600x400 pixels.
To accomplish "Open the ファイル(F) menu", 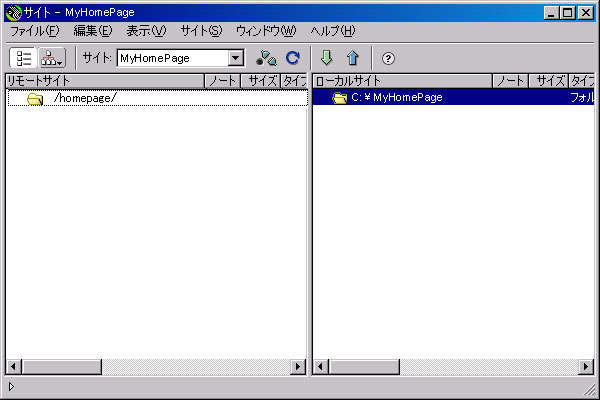I will [34, 31].
